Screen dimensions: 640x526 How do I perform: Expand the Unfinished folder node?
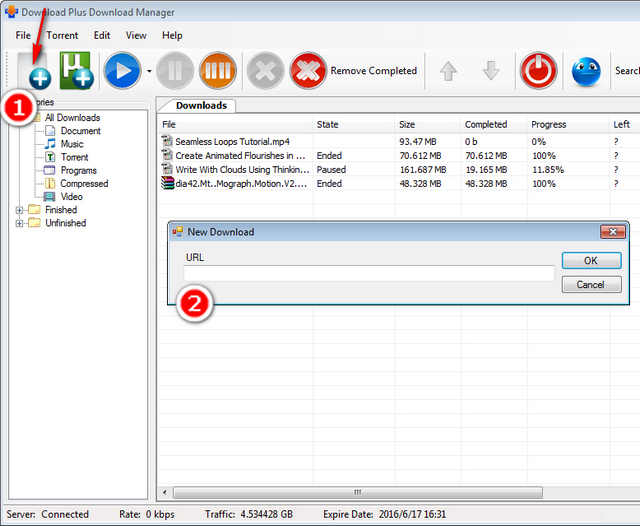tap(19, 223)
